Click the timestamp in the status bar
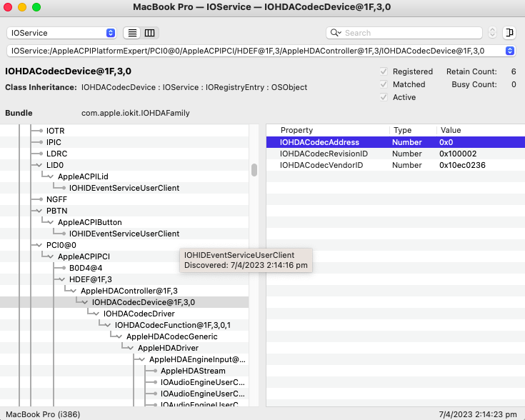525x420 pixels. pos(478,414)
